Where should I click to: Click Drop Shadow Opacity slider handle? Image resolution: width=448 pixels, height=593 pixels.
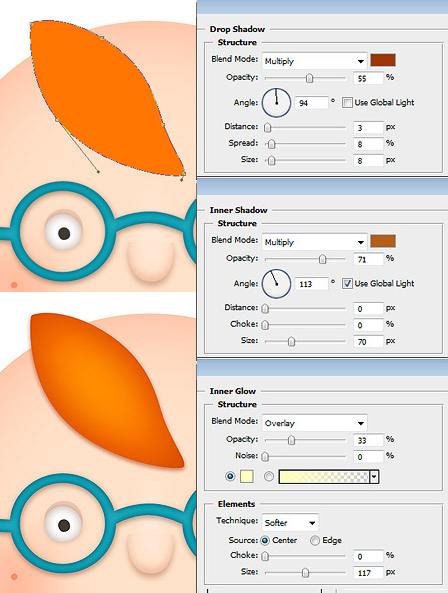(x=309, y=78)
